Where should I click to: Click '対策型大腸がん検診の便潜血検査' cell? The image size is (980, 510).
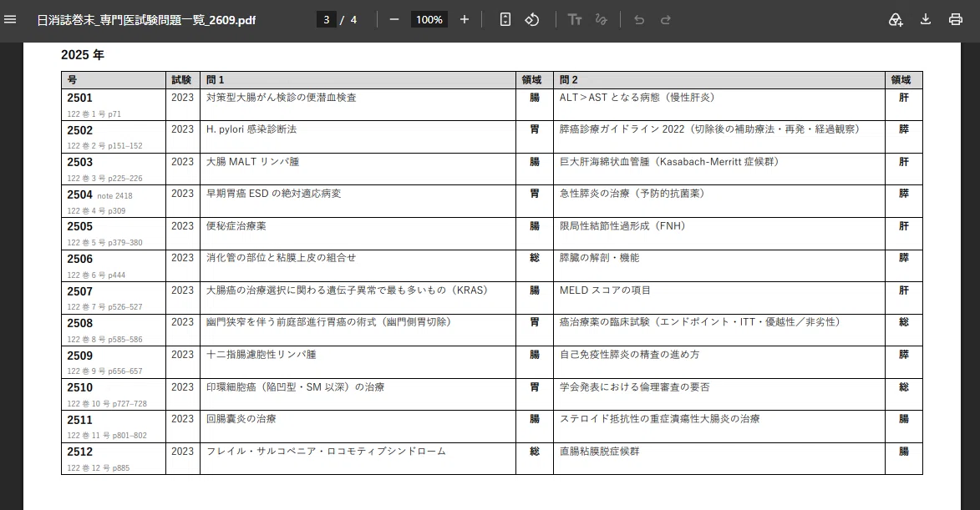tap(282, 98)
